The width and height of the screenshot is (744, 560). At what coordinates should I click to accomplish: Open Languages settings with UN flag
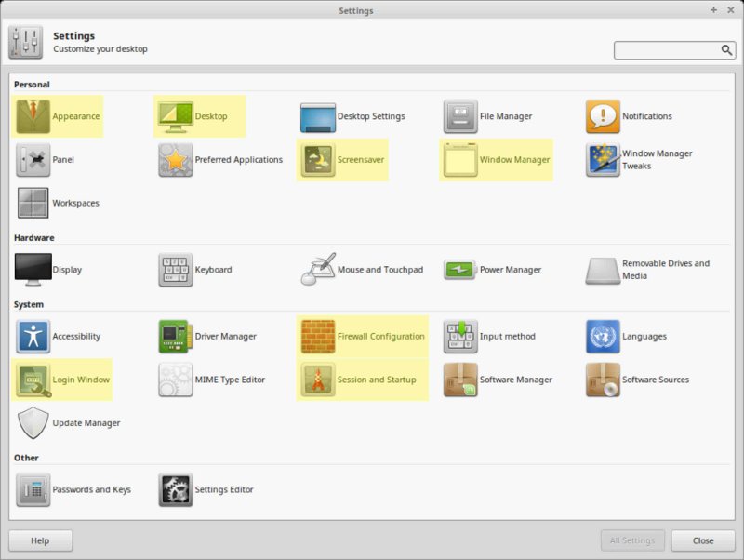pos(603,337)
